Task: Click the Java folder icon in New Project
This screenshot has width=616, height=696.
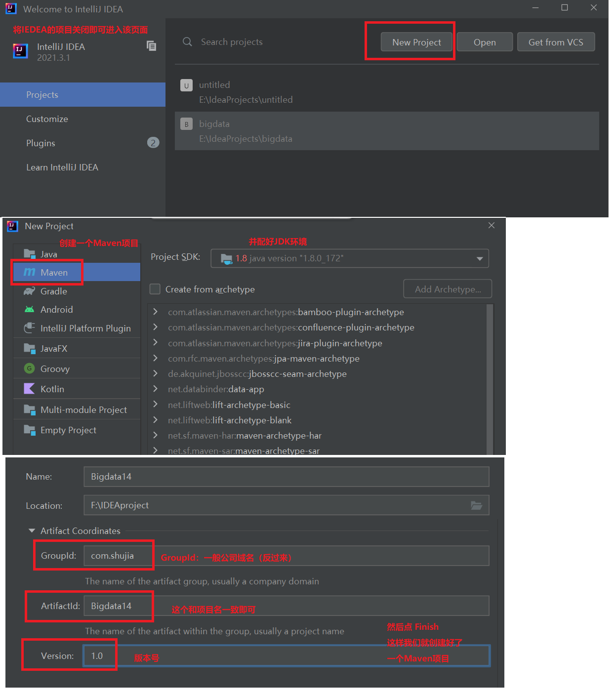Action: click(x=30, y=254)
